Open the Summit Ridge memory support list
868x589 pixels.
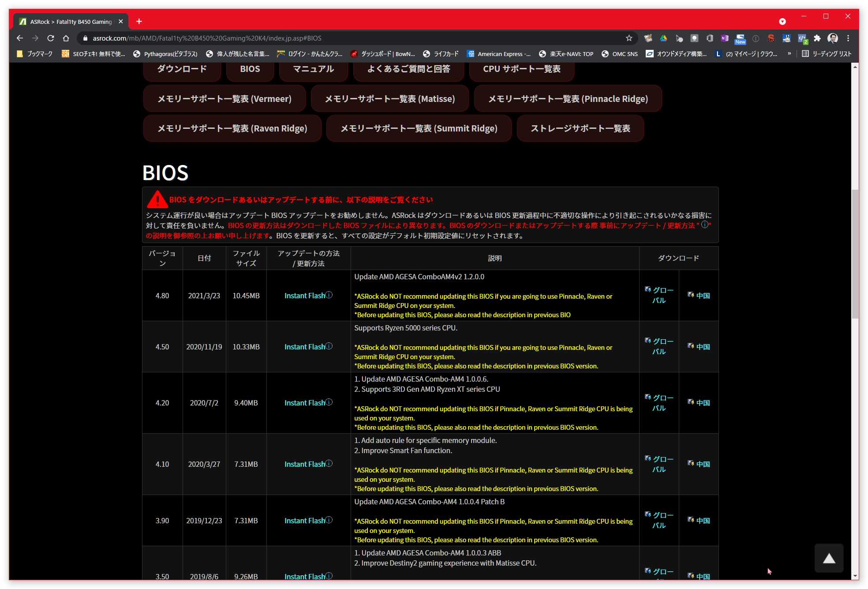pyautogui.click(x=419, y=128)
